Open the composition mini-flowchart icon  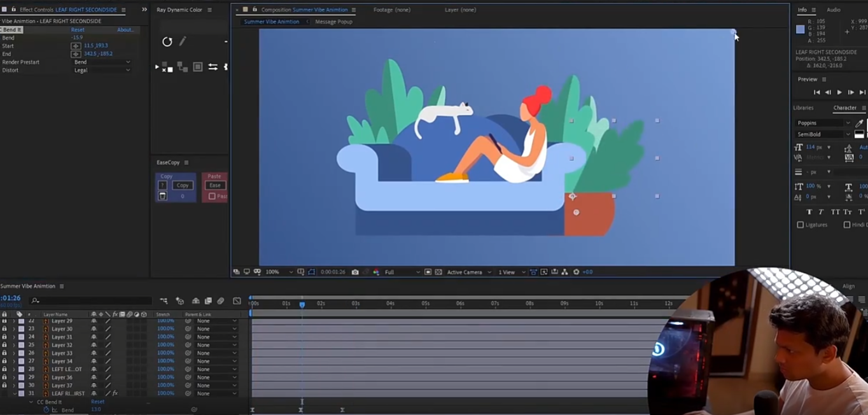164,301
